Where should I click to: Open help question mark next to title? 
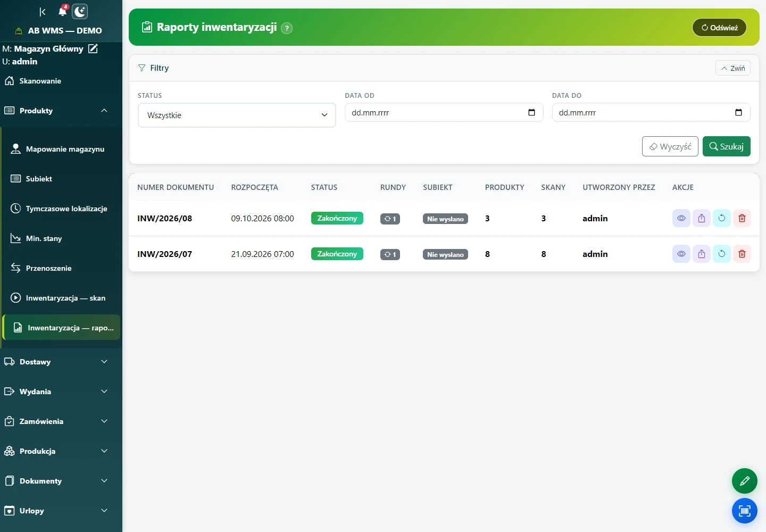[x=287, y=28]
